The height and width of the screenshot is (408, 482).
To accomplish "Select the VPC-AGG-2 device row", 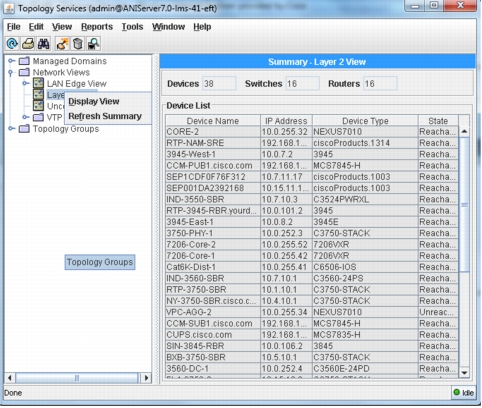I will tap(312, 312).
